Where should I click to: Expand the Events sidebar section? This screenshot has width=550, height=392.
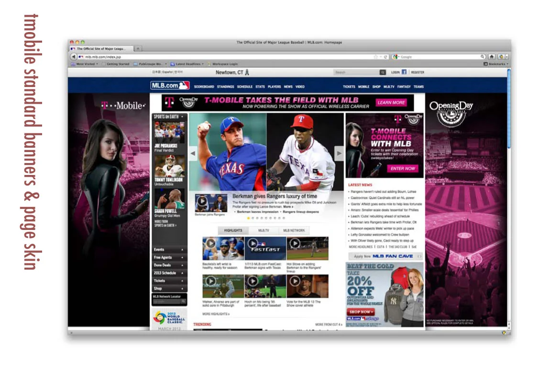tap(169, 250)
